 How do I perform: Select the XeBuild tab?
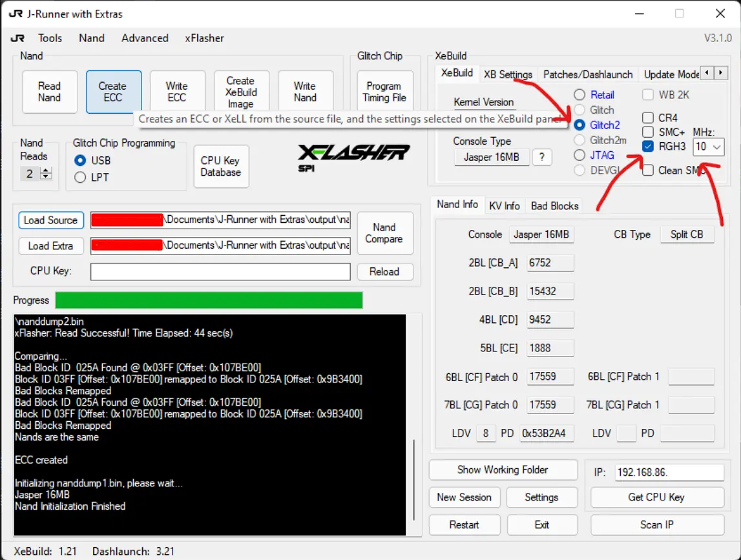(x=457, y=73)
